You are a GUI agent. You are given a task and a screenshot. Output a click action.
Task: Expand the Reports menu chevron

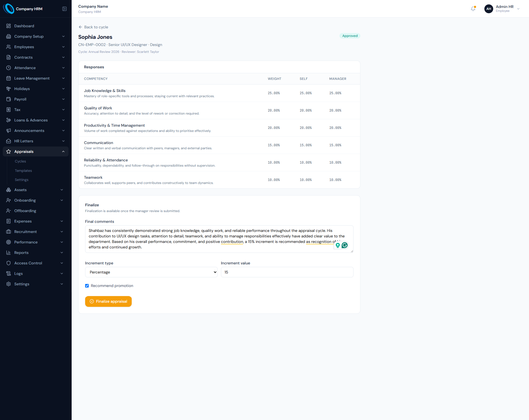pyautogui.click(x=62, y=253)
